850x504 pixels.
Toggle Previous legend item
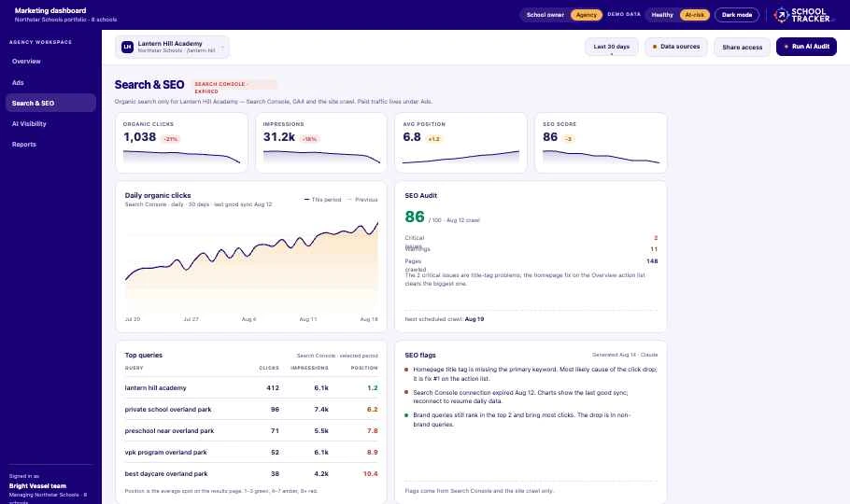tap(362, 200)
